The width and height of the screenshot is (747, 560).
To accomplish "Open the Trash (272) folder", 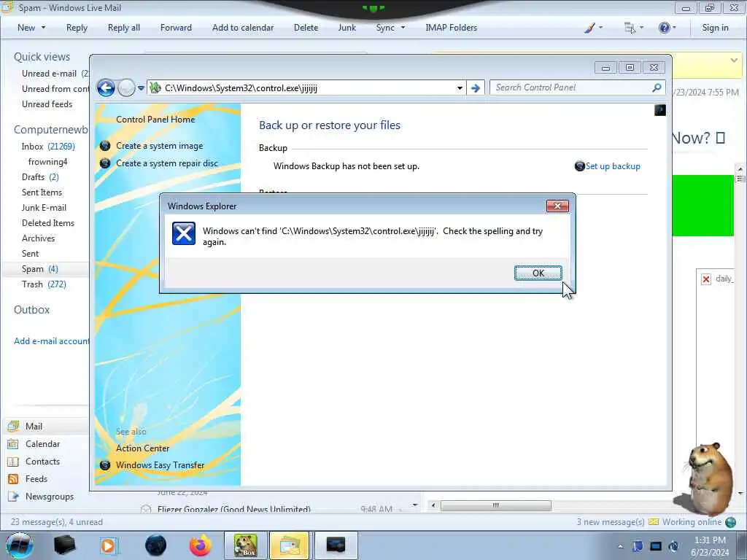I will 44,284.
